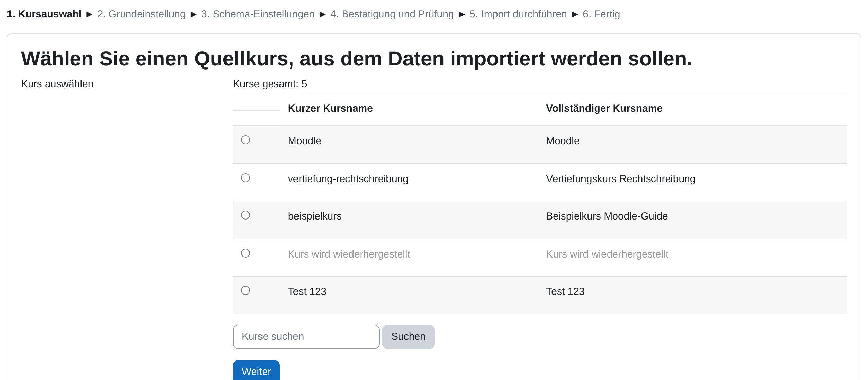Click the greyed 'Kurs wird wiederhergestellt' short name
The image size is (868, 380).
click(349, 254)
